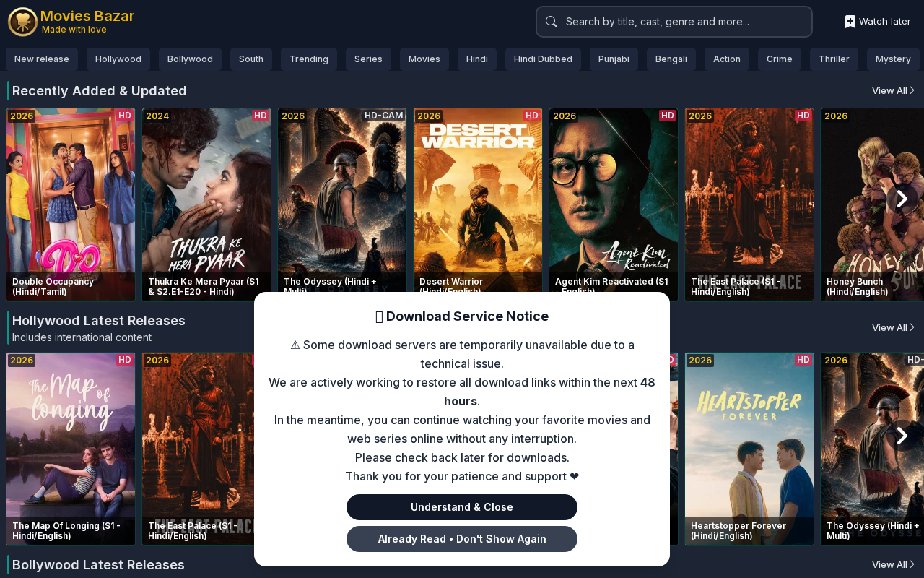Screen dimensions: 924x578
Task: Open Heartstopper Forever poster
Action: coord(749,449)
